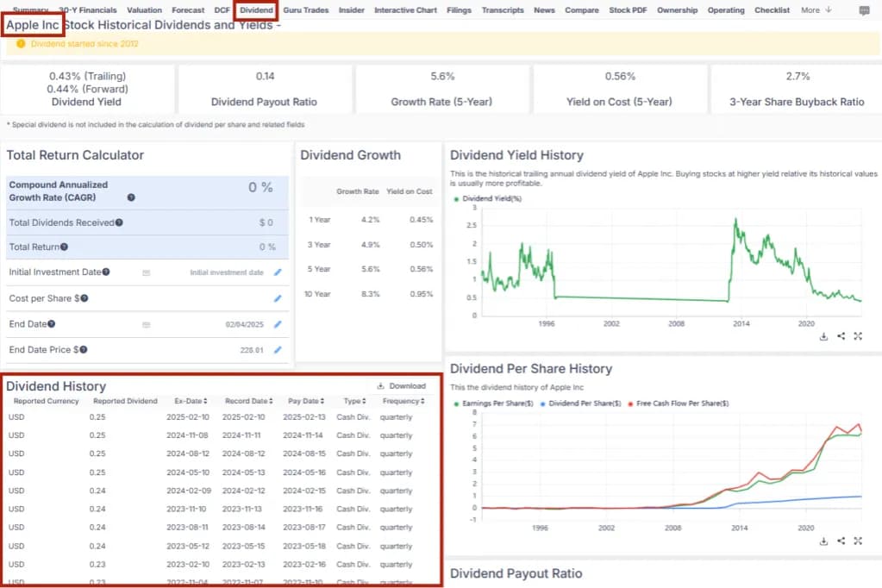Show help tooltip for Total Return
The image size is (882, 588).
64,247
